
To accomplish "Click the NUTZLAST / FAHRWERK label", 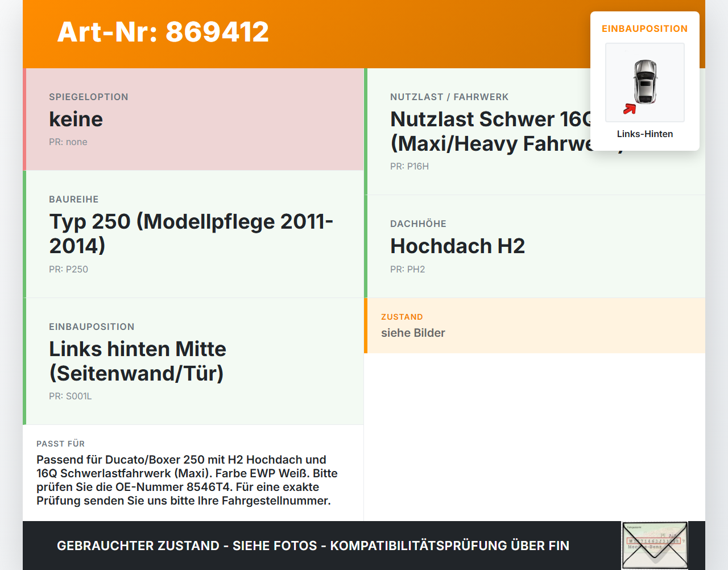I will pyautogui.click(x=449, y=97).
